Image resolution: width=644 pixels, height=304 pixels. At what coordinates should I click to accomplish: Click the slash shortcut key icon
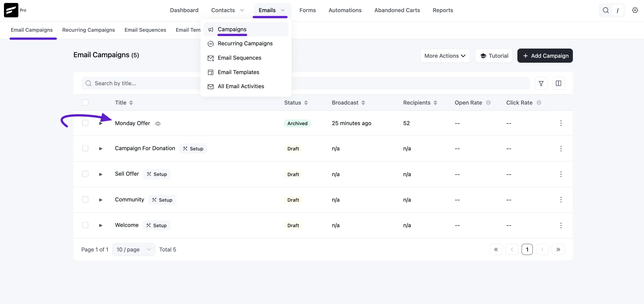point(617,10)
